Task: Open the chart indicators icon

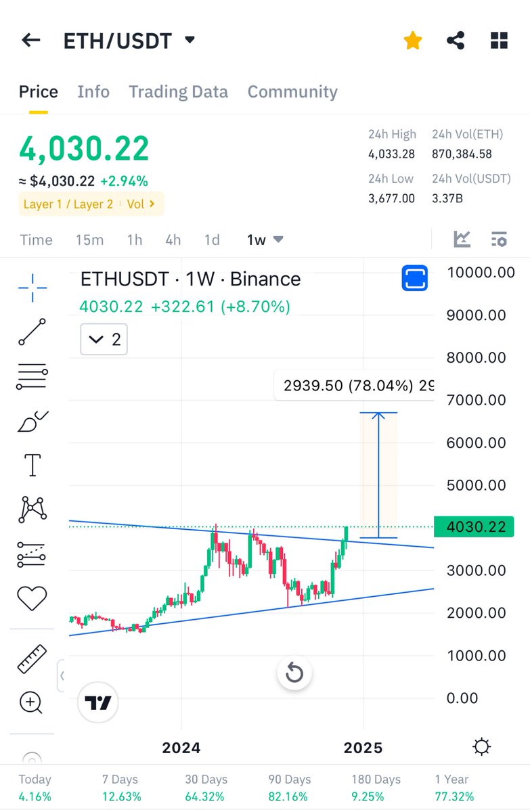Action: [462, 239]
